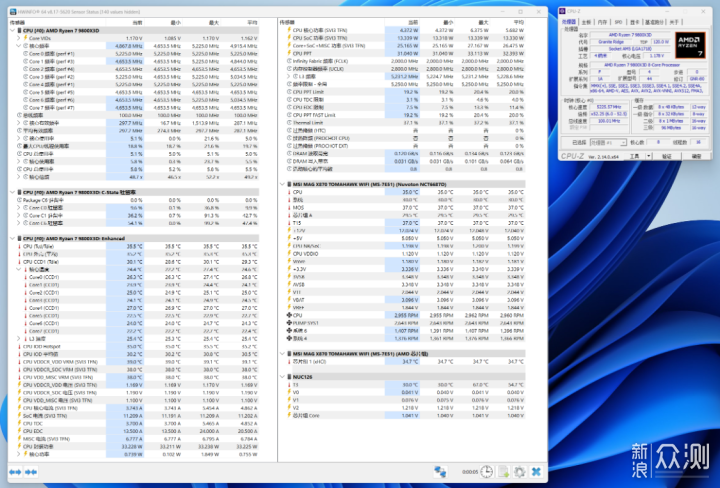720x488 pixels.
Task: Collapse the NUC126 sensor group
Action: [282, 377]
